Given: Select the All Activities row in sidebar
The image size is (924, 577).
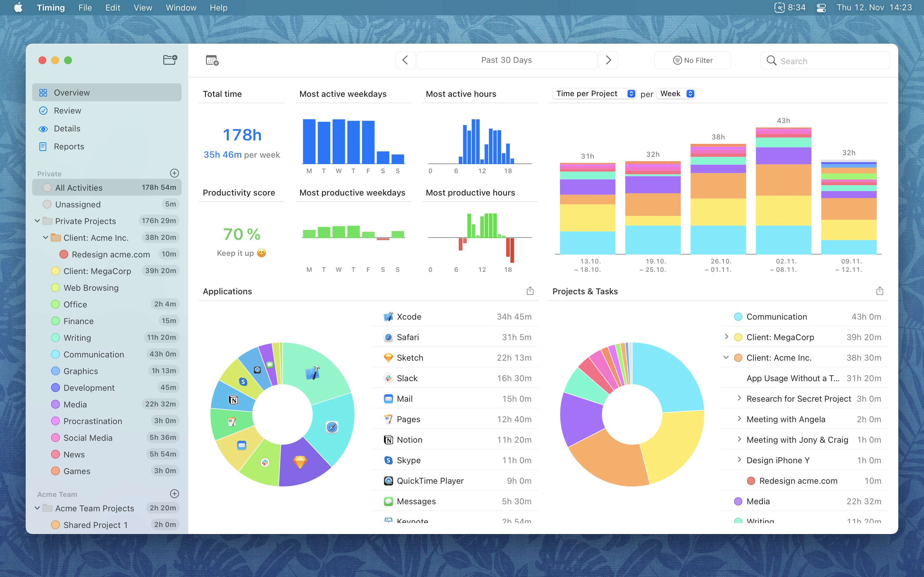Looking at the screenshot, I should point(107,187).
